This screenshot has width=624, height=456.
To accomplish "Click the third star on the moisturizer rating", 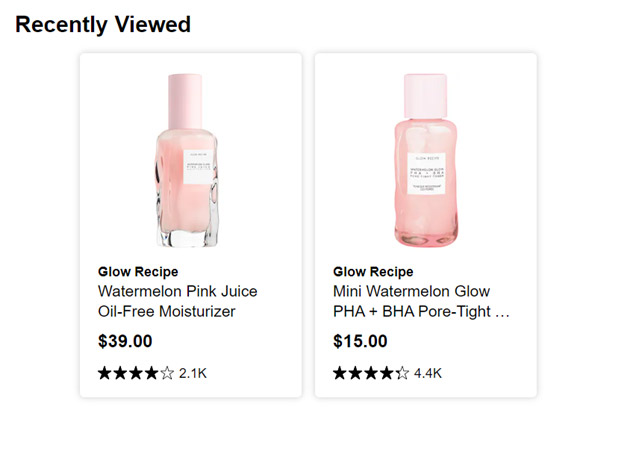I will (x=136, y=373).
